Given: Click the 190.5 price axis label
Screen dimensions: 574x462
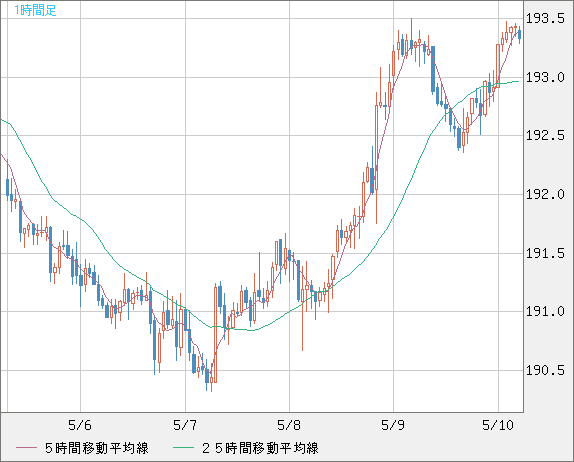Looking at the screenshot, I should tap(545, 370).
